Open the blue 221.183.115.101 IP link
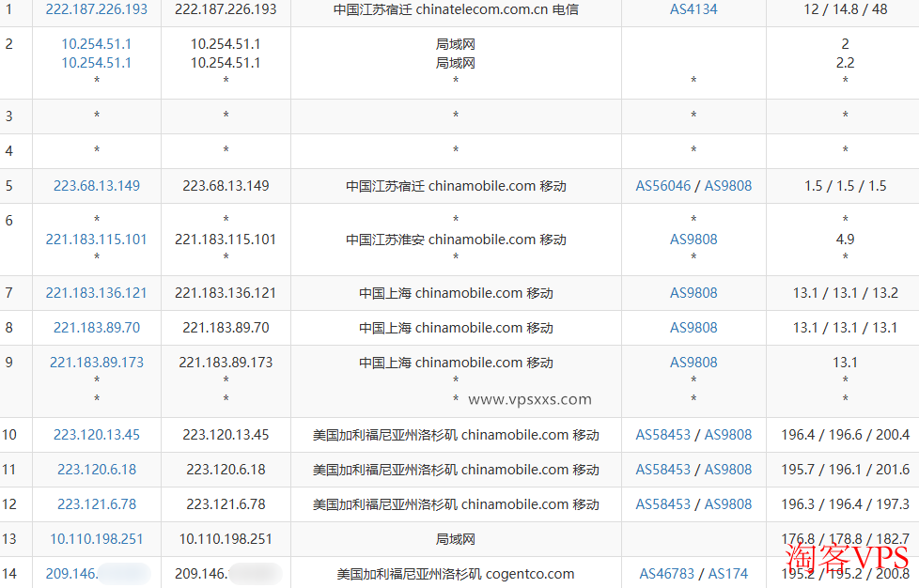 tap(97, 240)
